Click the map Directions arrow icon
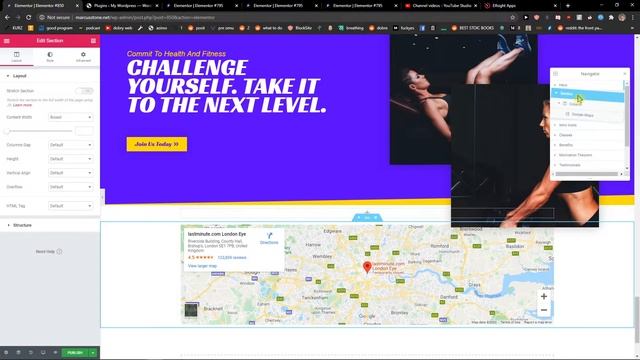 click(x=269, y=236)
